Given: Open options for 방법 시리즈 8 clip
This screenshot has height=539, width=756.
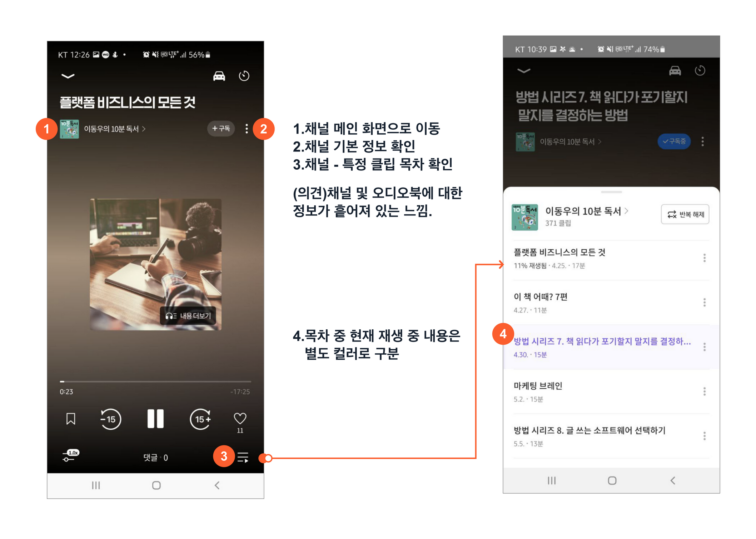Looking at the screenshot, I should (x=705, y=436).
